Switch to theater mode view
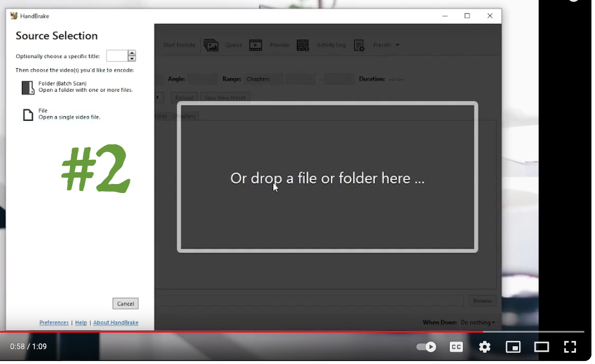This screenshot has width=595, height=364. coord(542,347)
